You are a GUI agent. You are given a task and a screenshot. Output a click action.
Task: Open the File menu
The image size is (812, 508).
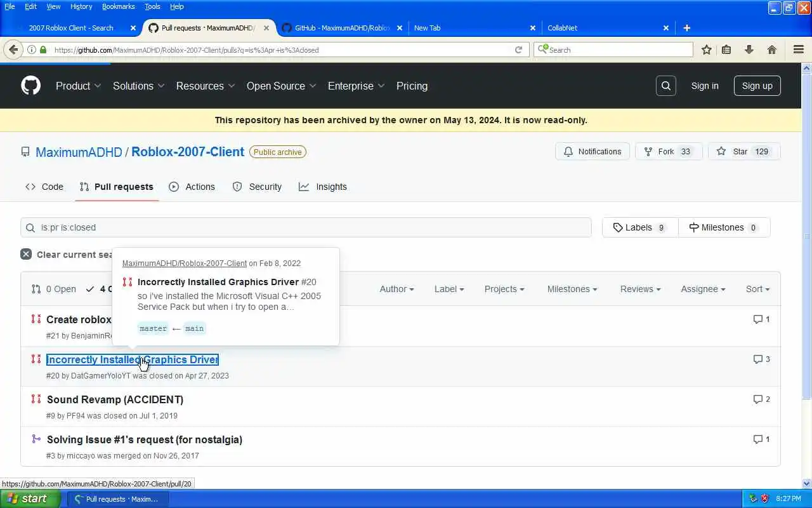[x=10, y=6]
